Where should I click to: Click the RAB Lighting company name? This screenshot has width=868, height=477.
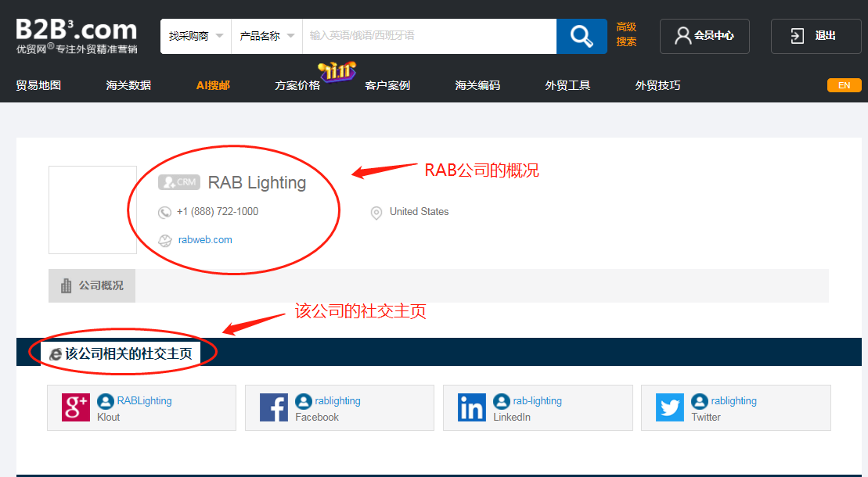click(x=257, y=183)
